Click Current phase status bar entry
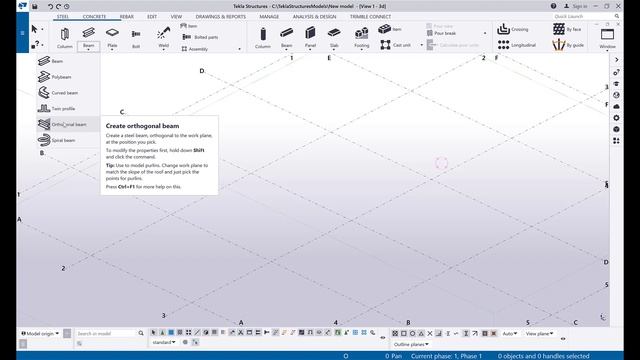640x360 pixels. (447, 356)
